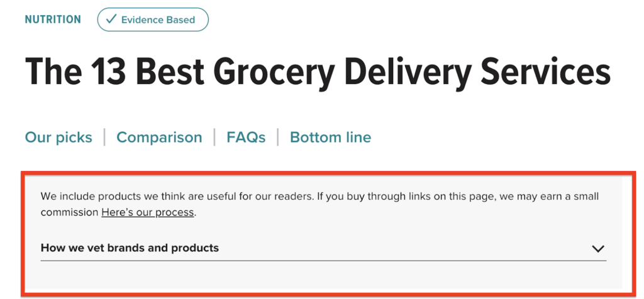Click the article title heading

pyautogui.click(x=318, y=73)
